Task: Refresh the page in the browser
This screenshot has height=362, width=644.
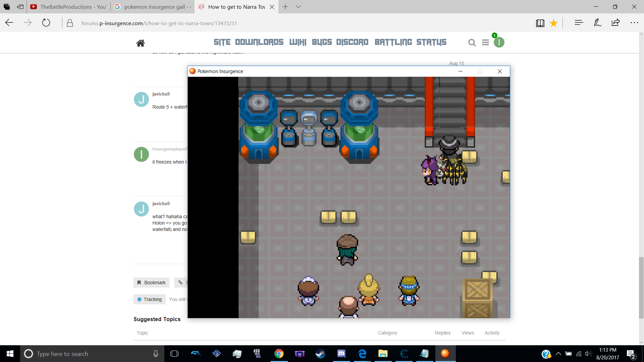Action: (x=46, y=23)
